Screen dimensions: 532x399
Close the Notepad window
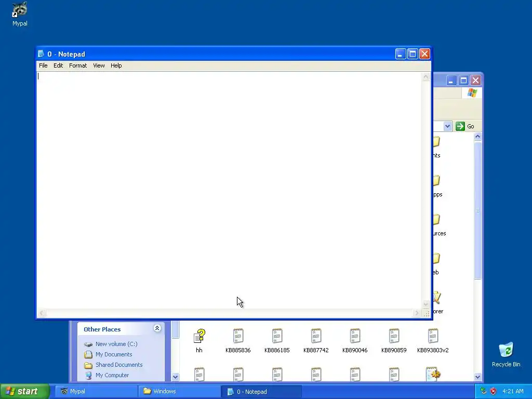[x=425, y=54]
